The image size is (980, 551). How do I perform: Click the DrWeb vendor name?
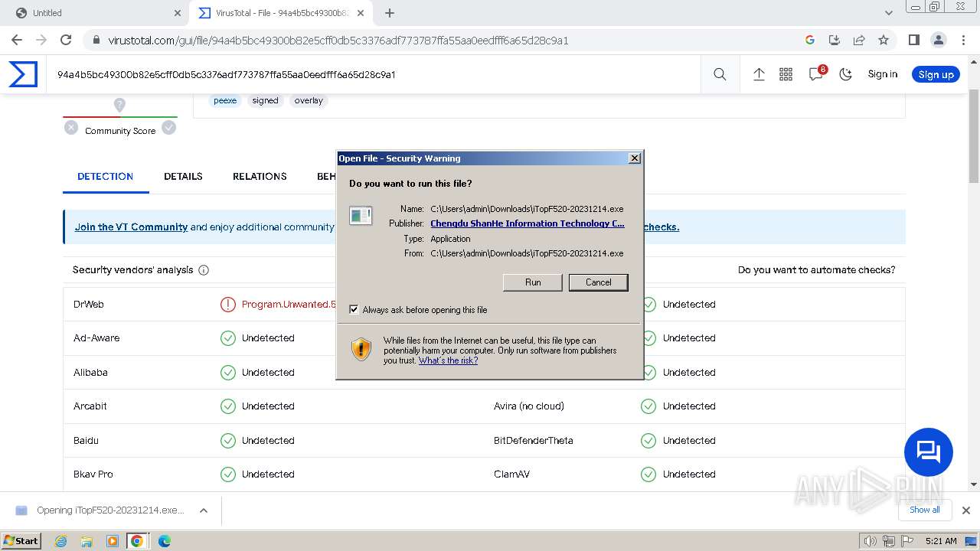click(89, 304)
